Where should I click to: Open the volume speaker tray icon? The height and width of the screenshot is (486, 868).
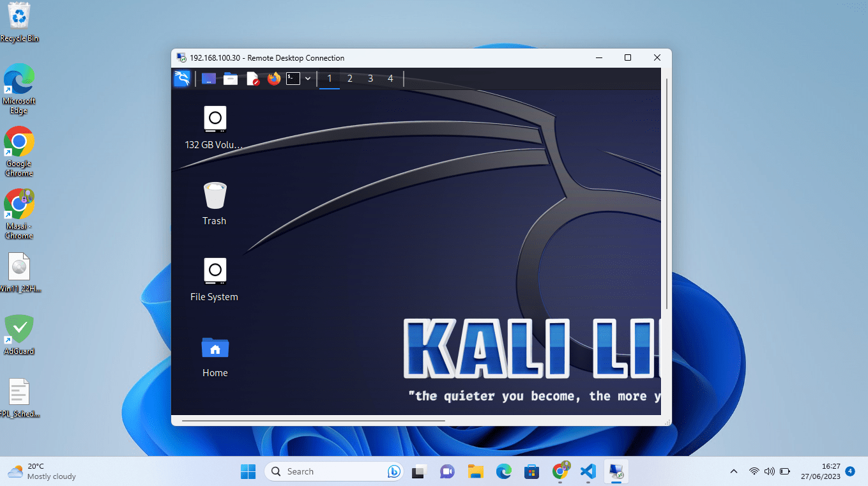click(x=770, y=471)
